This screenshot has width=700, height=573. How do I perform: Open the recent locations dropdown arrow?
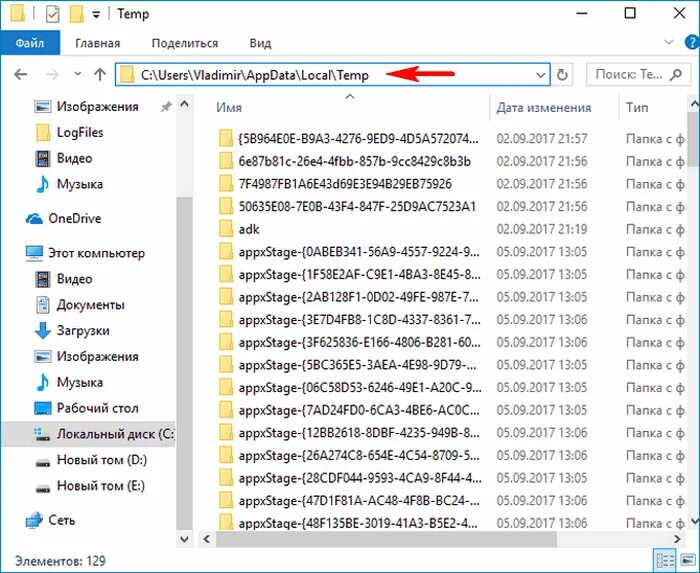point(78,74)
